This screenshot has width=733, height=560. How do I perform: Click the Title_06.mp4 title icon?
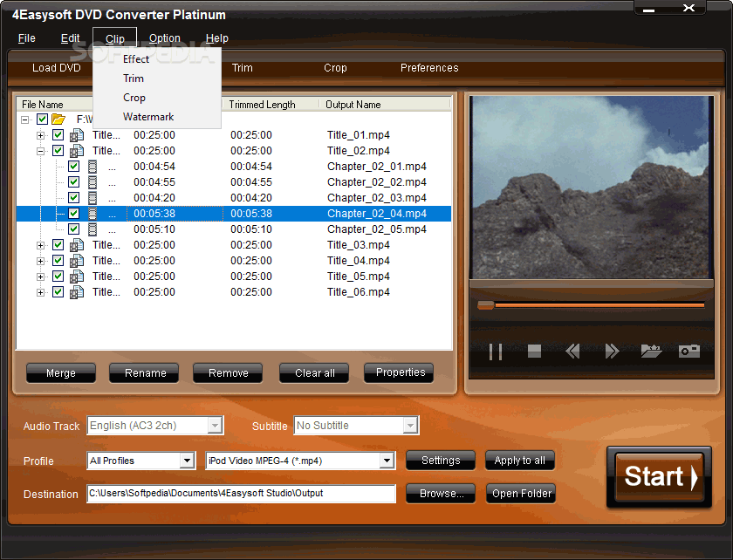click(77, 292)
